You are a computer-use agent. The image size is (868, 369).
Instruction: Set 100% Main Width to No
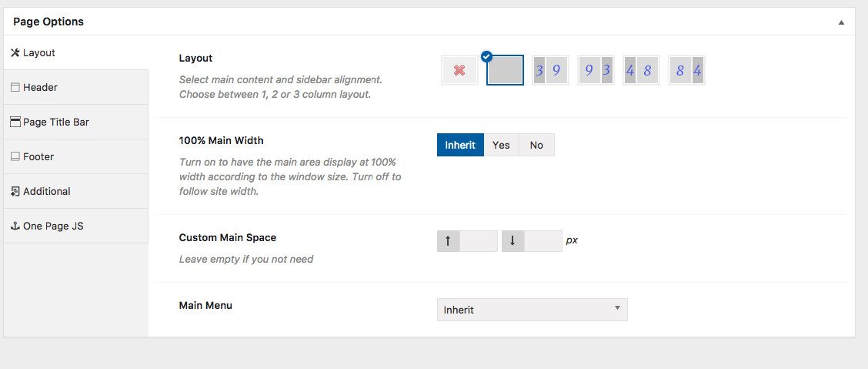(x=536, y=145)
